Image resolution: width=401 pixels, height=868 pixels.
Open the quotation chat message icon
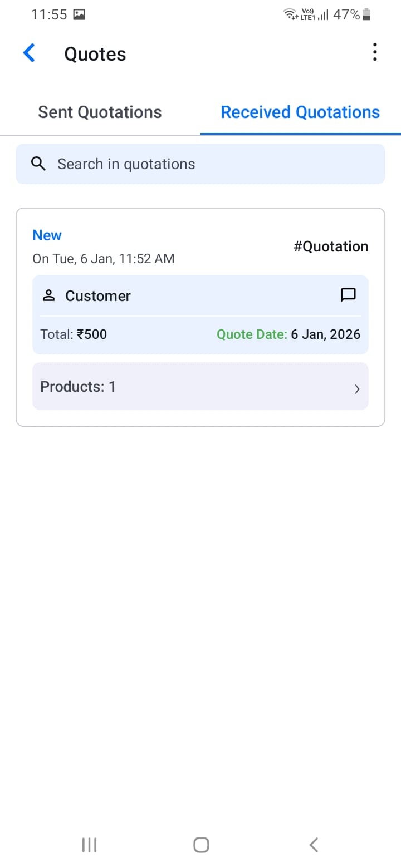click(x=348, y=295)
